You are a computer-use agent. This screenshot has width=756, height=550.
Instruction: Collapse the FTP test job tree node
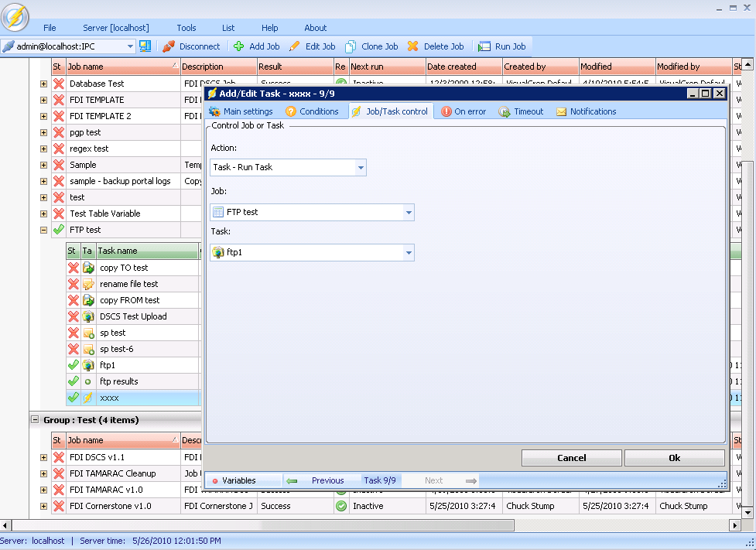click(x=43, y=230)
